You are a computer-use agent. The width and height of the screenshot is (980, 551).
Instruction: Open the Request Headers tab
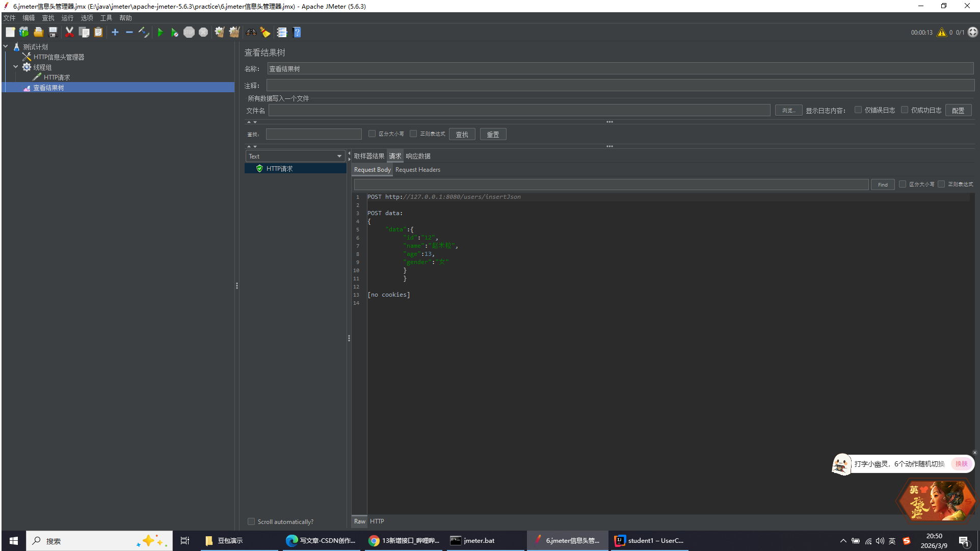tap(417, 170)
